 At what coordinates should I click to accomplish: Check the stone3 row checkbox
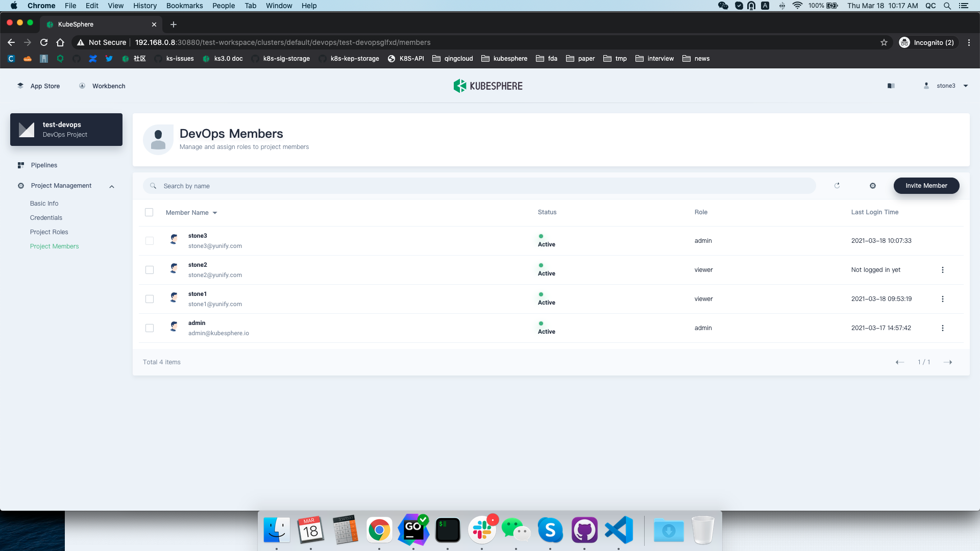coord(150,241)
